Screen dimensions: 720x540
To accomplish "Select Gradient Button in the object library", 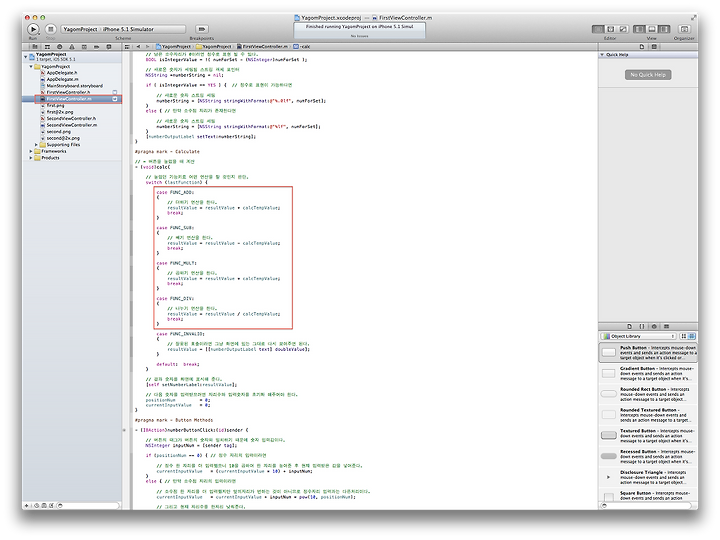I will pyautogui.click(x=648, y=374).
